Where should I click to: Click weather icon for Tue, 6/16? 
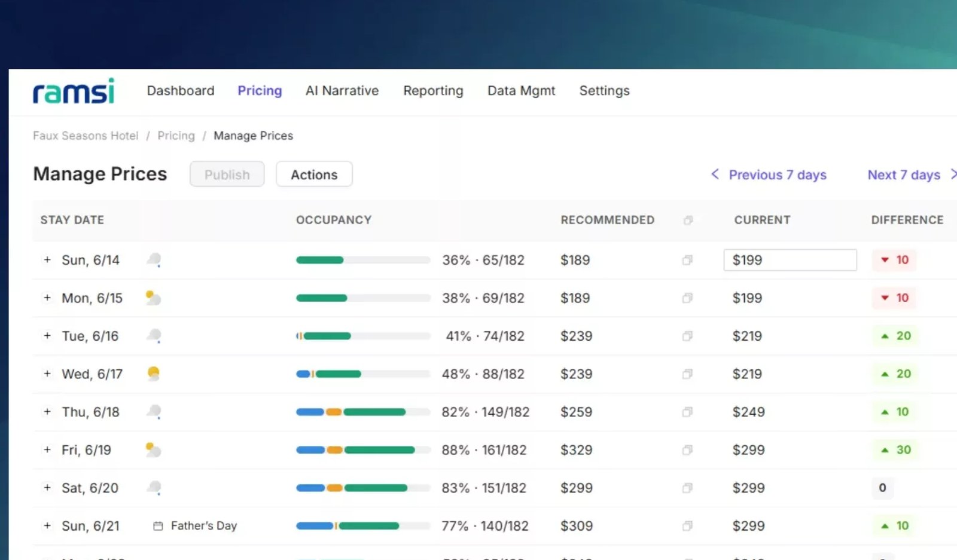pos(154,336)
